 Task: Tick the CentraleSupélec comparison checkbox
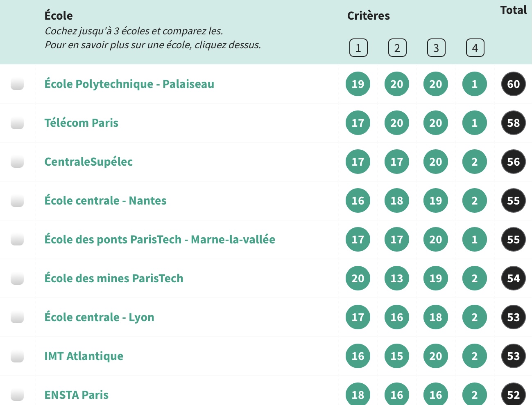pos(17,162)
